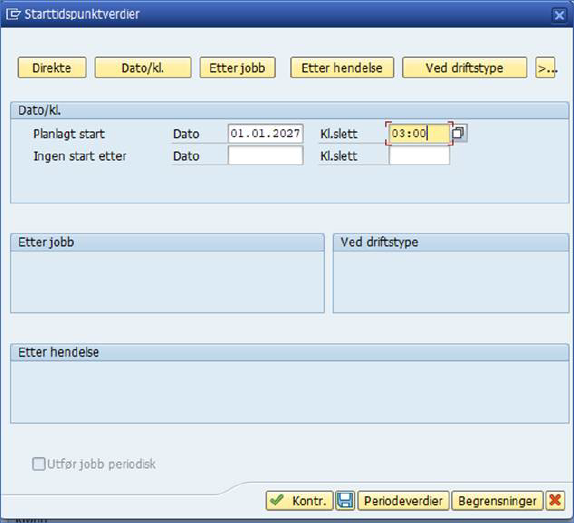This screenshot has height=523, width=574.
Task: Toggle Utfør jobb periodisk checkbox
Action: pos(38,464)
